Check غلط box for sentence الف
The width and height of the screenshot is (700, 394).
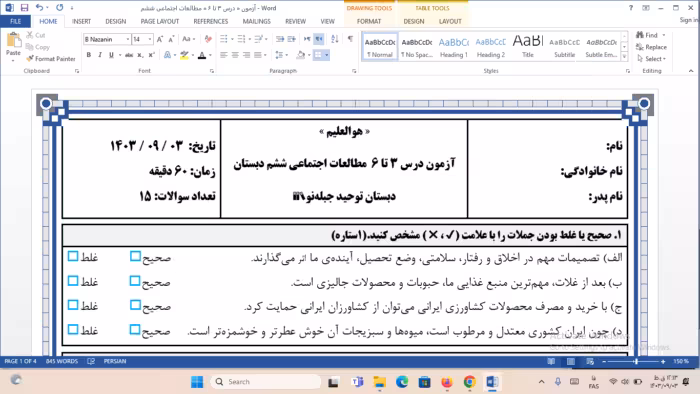73,256
